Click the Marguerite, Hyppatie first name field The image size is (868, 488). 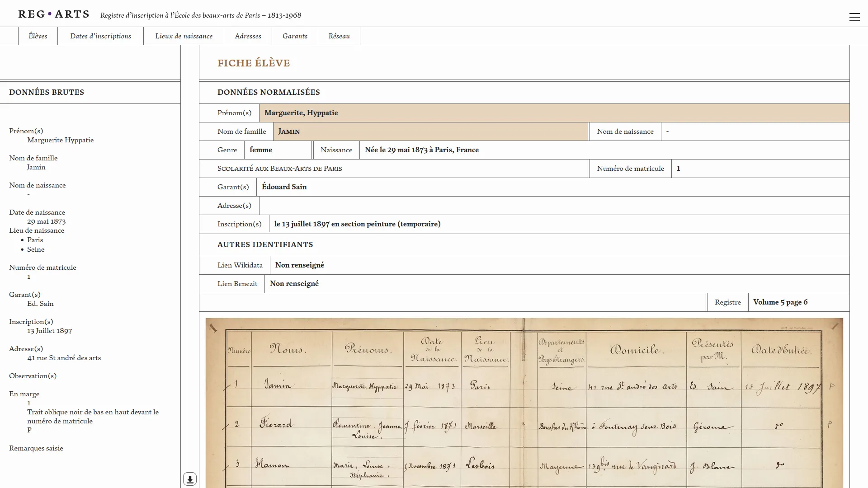301,113
